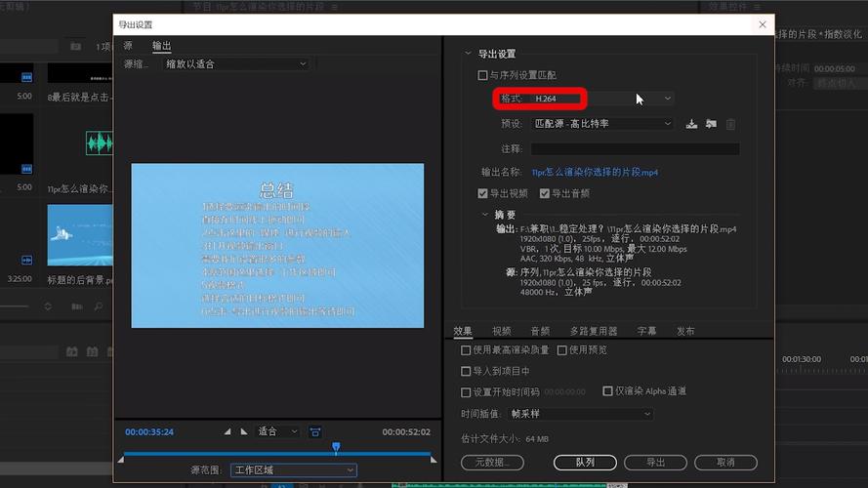Open the 预设 匹配源-高比特率 dropdown
868x488 pixels.
click(x=602, y=124)
